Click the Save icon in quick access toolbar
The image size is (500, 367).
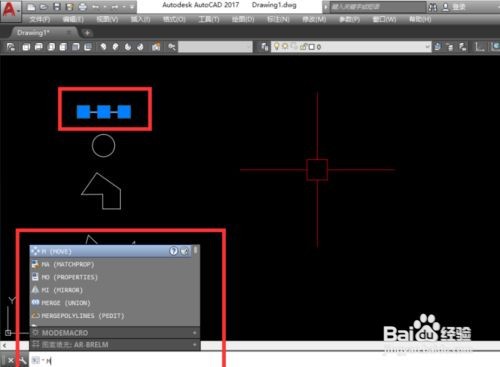(x=57, y=7)
